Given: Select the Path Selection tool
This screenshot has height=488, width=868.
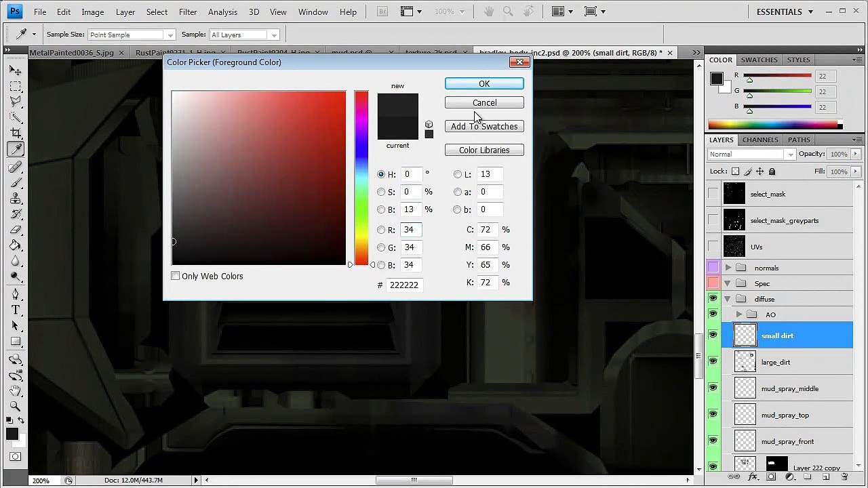Looking at the screenshot, I should pos(16,325).
